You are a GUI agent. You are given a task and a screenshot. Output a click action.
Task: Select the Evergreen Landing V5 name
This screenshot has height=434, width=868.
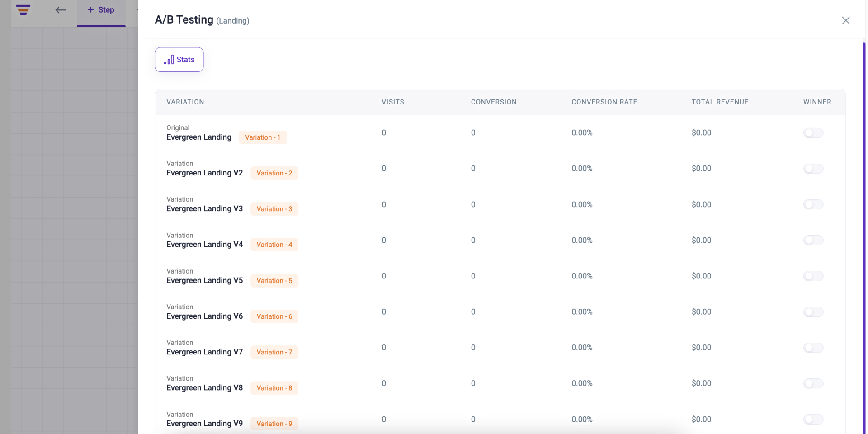pyautogui.click(x=205, y=280)
